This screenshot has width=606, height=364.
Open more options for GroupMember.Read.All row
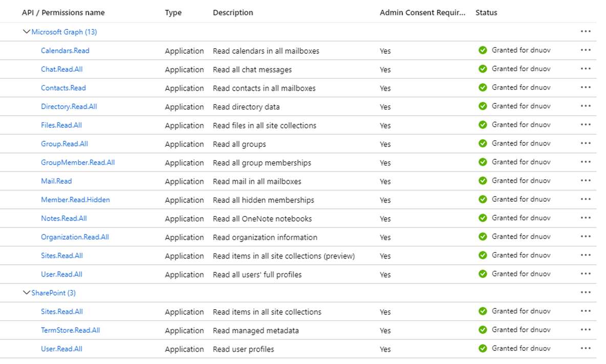586,162
